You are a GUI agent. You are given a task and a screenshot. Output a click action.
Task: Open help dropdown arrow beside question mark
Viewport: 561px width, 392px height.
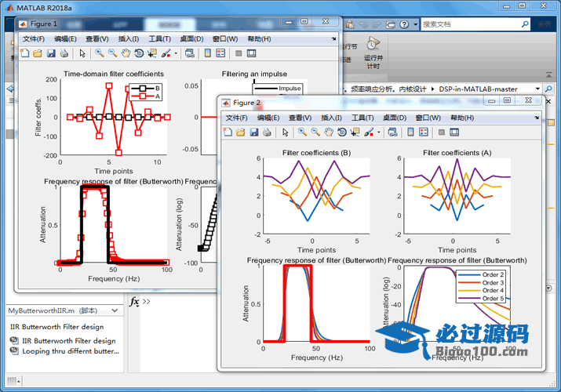click(x=415, y=24)
